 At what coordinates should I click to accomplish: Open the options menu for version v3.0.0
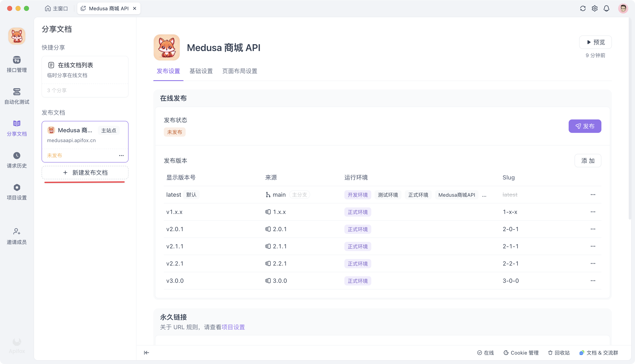click(593, 280)
